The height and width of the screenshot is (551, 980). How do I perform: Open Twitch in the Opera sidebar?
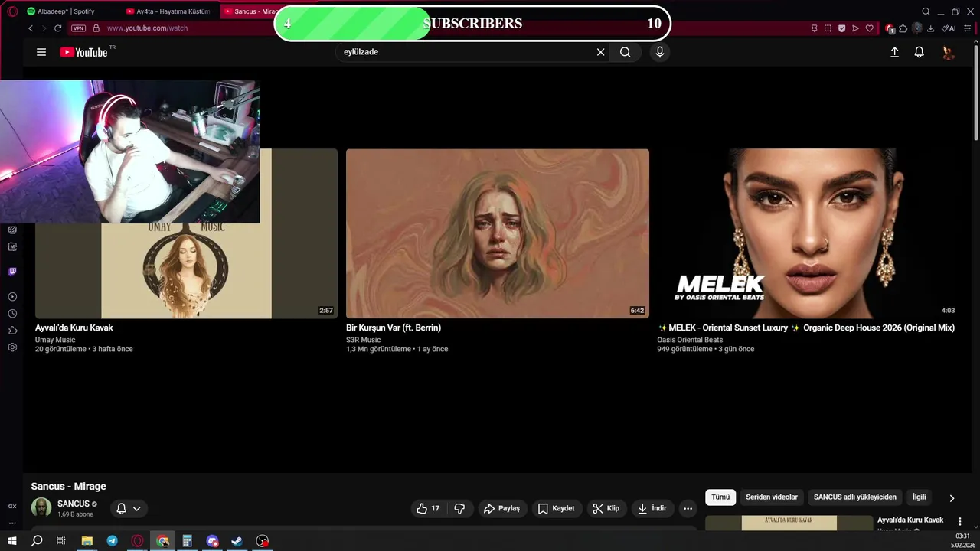click(x=12, y=272)
